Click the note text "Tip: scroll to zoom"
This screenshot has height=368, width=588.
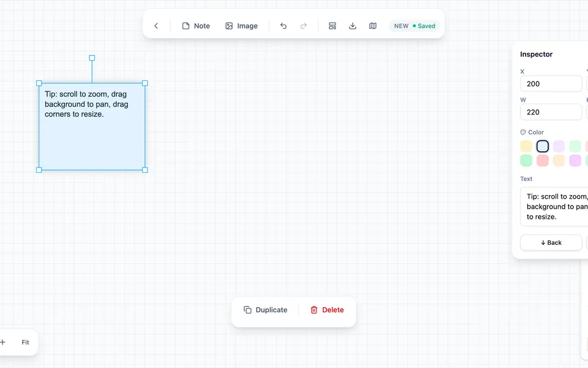point(76,94)
